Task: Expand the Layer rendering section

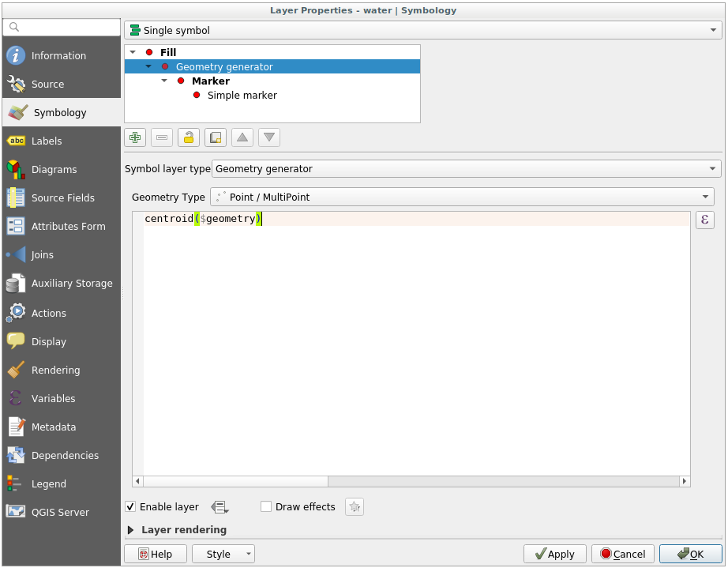Action: [x=131, y=530]
